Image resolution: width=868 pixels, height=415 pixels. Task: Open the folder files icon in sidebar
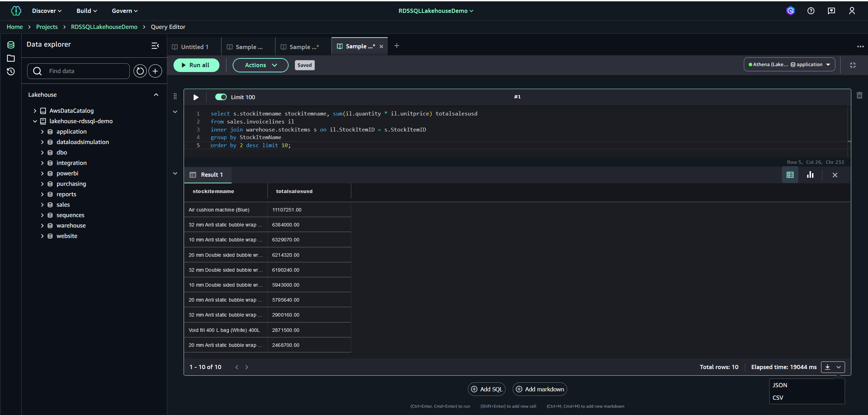(11, 58)
